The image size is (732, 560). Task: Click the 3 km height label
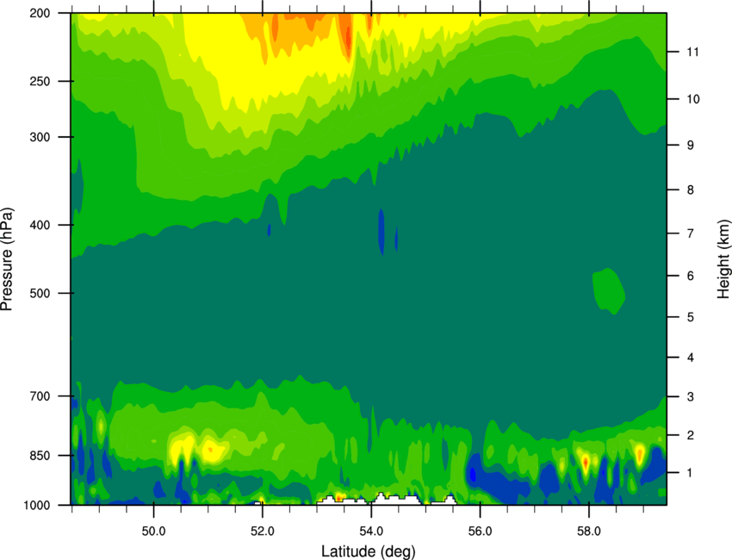click(691, 396)
